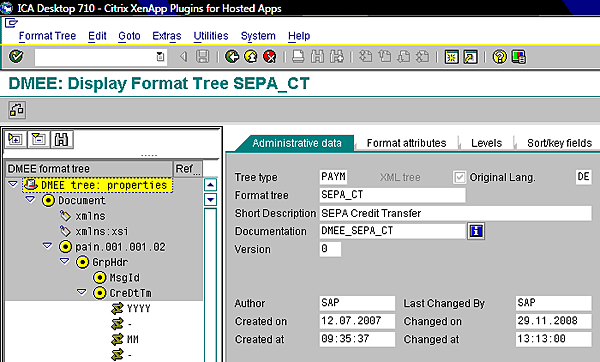This screenshot has height=362, width=600.
Task: Open Help via yellow question mark icon
Action: point(499,57)
